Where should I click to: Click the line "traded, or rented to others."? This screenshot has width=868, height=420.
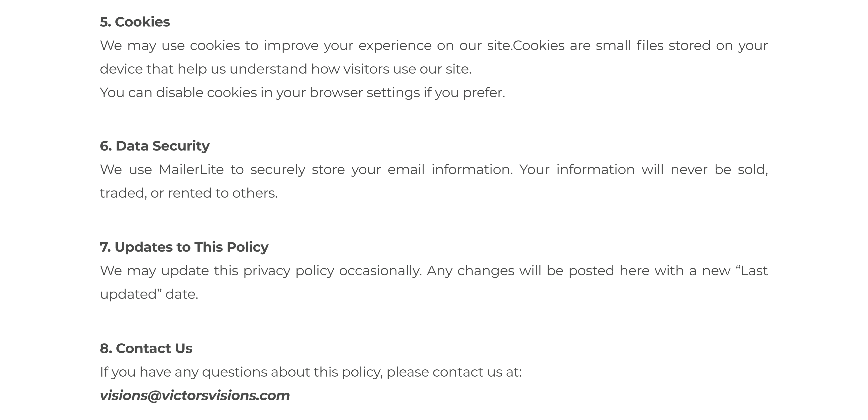189,193
